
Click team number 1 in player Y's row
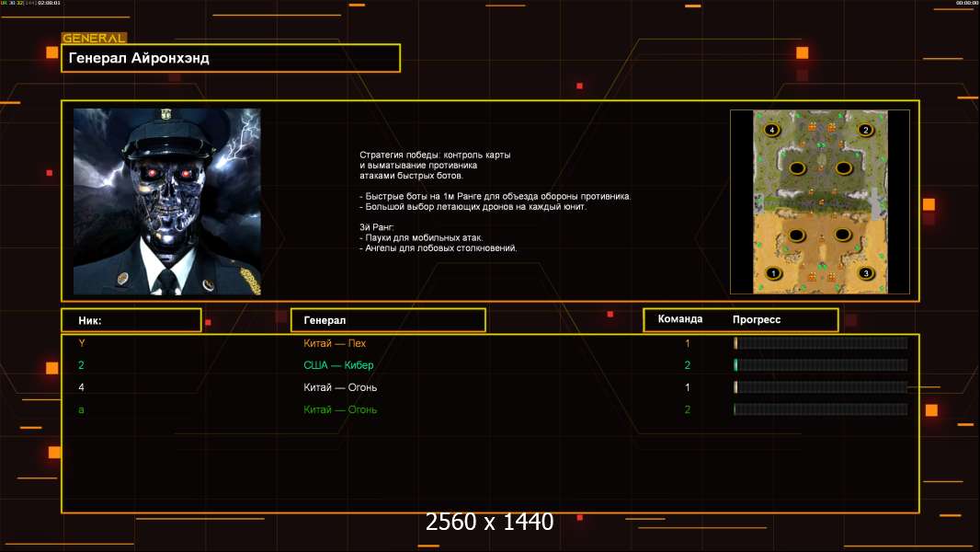point(688,343)
